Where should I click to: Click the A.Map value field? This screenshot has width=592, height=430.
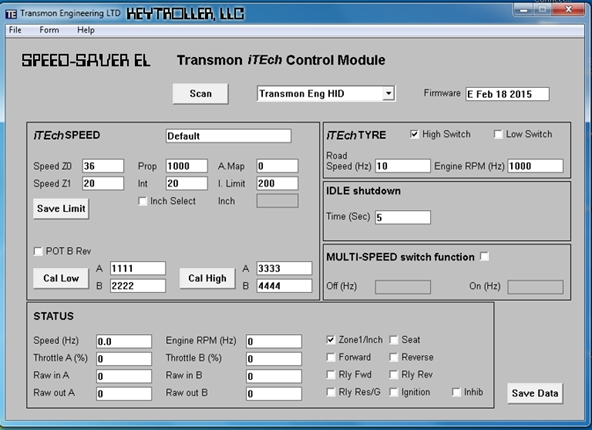pos(277,166)
